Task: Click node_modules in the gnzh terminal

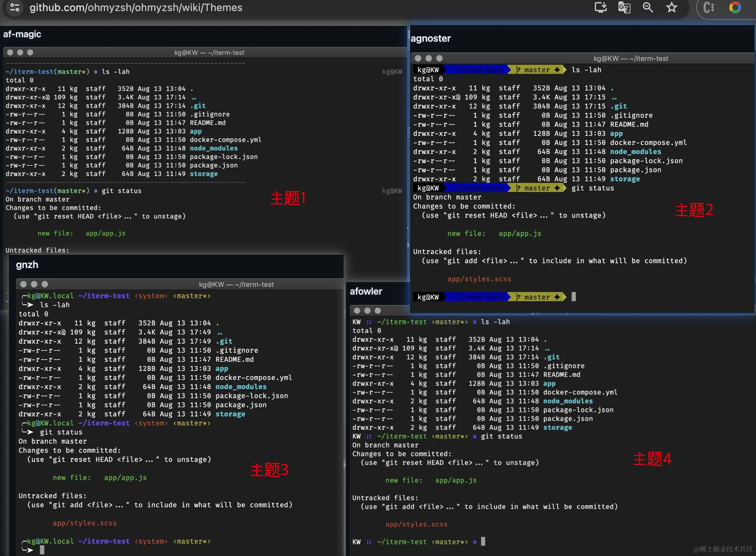Action: tap(241, 387)
